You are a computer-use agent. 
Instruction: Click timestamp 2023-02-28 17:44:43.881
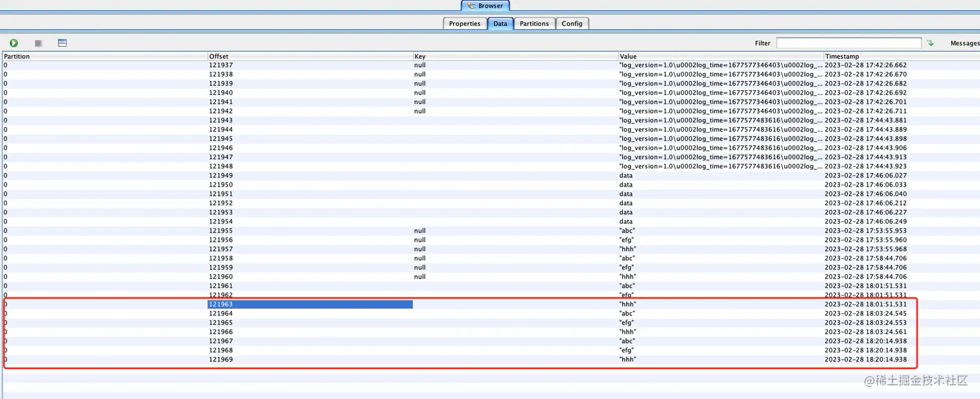tap(865, 120)
